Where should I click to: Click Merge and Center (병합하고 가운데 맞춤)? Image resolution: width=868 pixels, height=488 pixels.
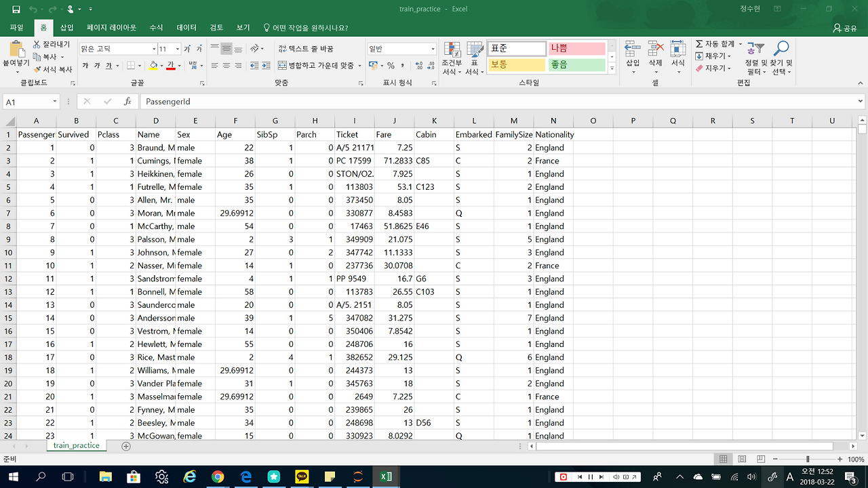point(316,66)
